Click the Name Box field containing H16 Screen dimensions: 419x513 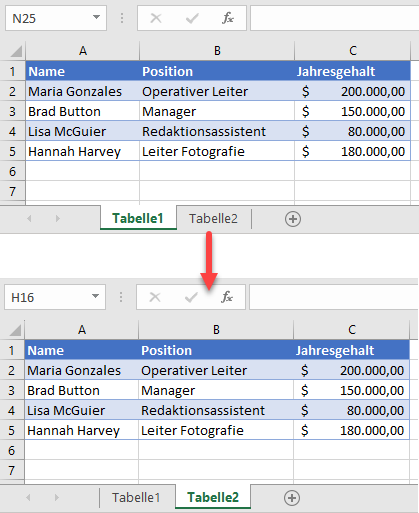(55, 297)
